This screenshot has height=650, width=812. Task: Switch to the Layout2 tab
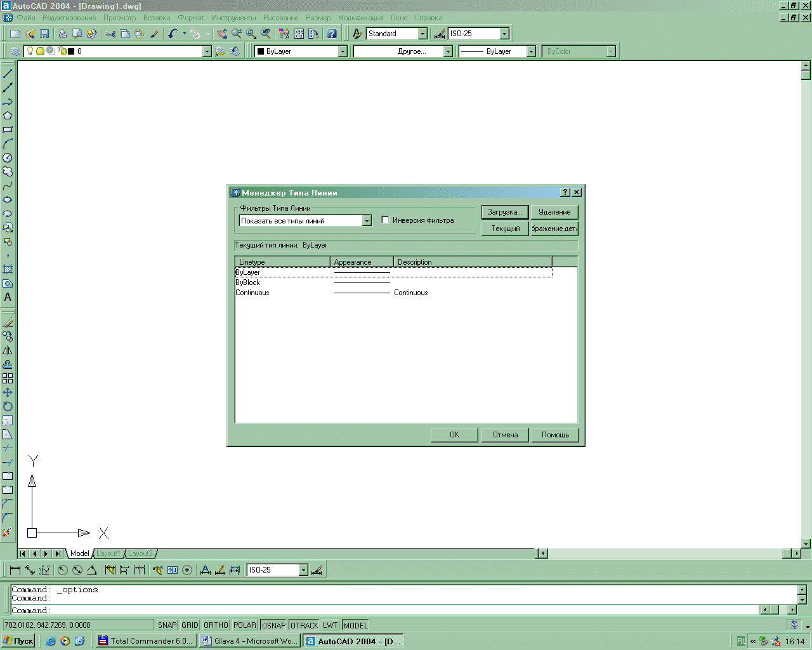[x=140, y=554]
